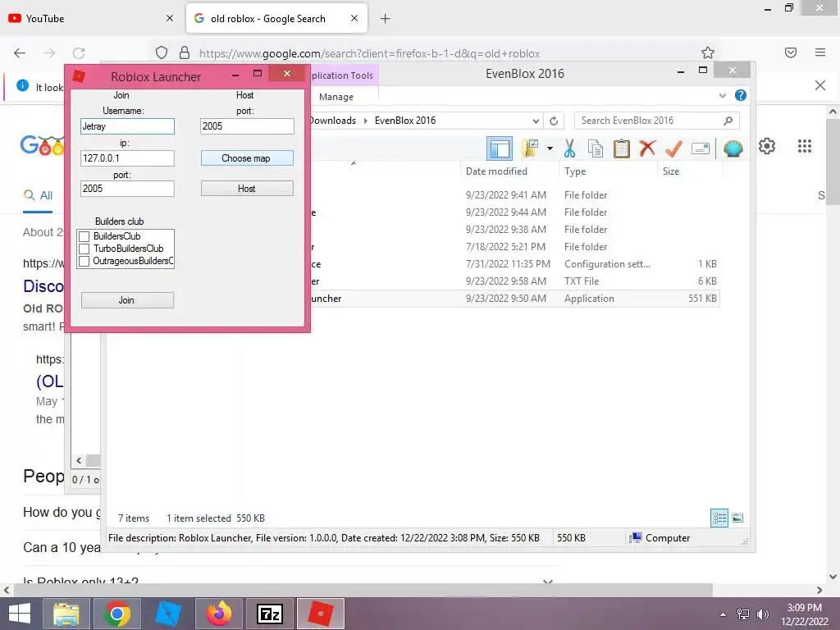Refresh the EvenBlox 2016 folder view
The width and height of the screenshot is (840, 630).
pos(554,121)
